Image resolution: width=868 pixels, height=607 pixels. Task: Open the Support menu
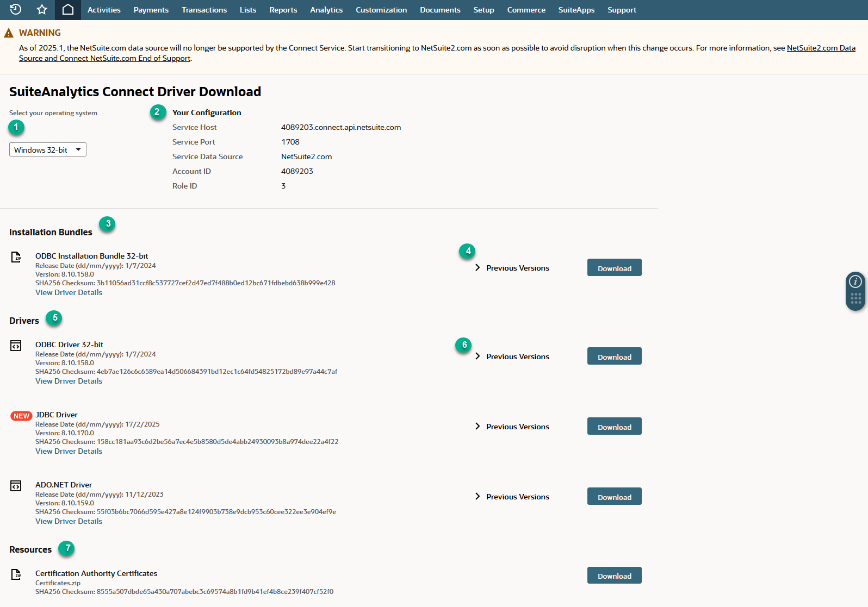coord(622,10)
